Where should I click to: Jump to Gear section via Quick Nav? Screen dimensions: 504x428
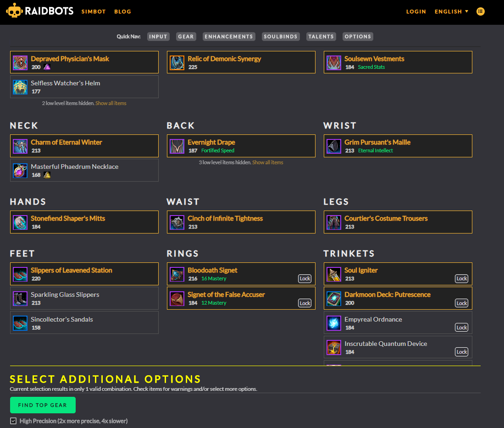point(186,37)
